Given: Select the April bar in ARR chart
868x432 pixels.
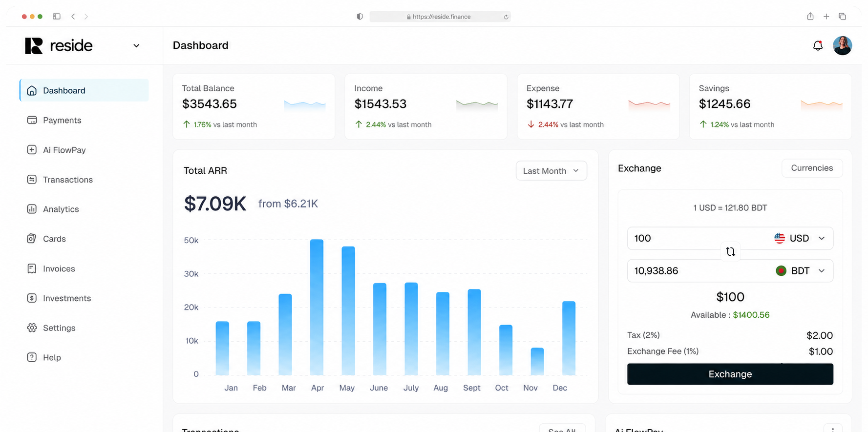Looking at the screenshot, I should coord(317,307).
